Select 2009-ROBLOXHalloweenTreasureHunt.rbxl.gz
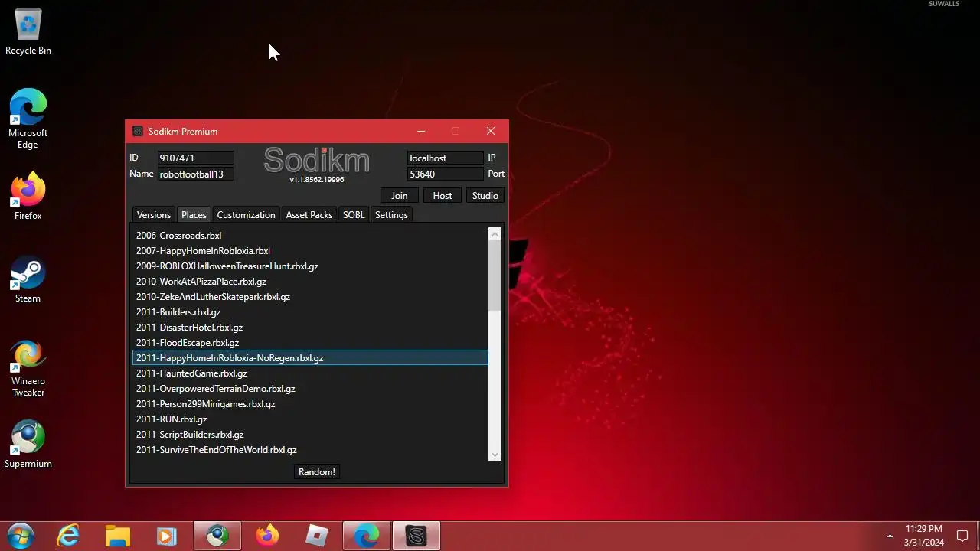The width and height of the screenshot is (980, 551). (310, 266)
